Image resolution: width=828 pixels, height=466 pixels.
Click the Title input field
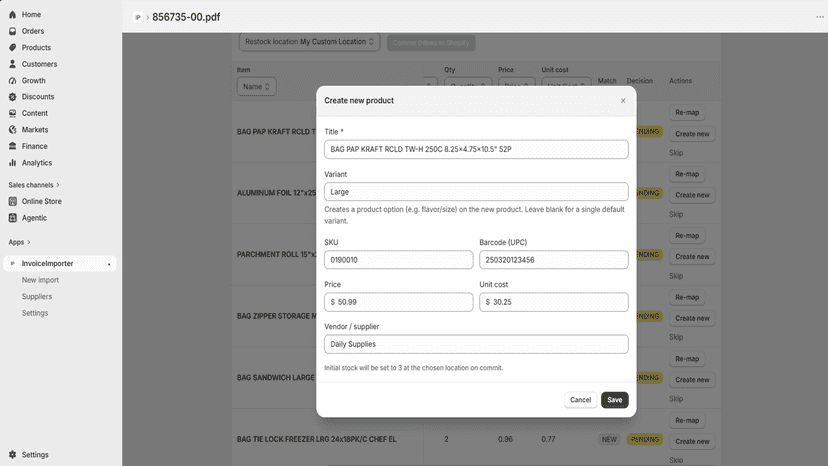coord(476,150)
